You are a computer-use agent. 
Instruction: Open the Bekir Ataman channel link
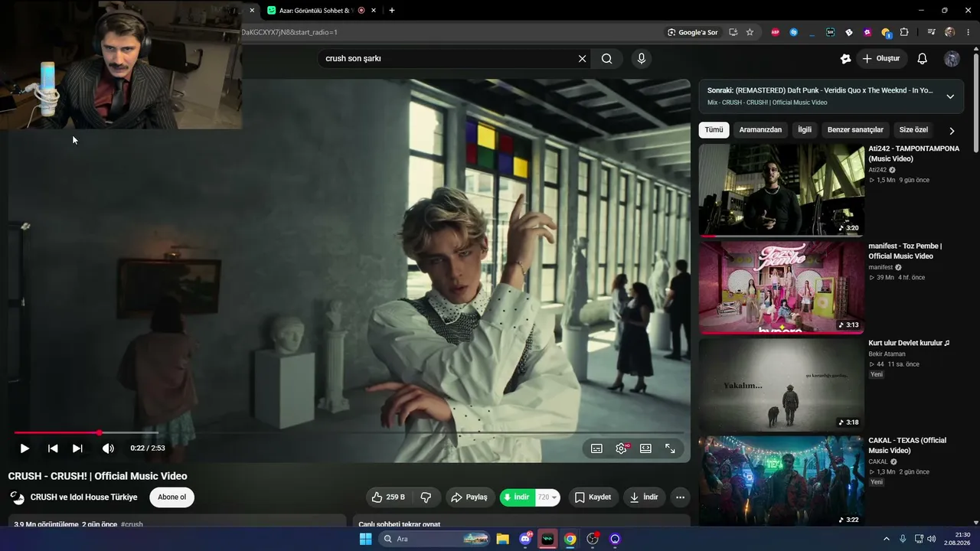887,354
